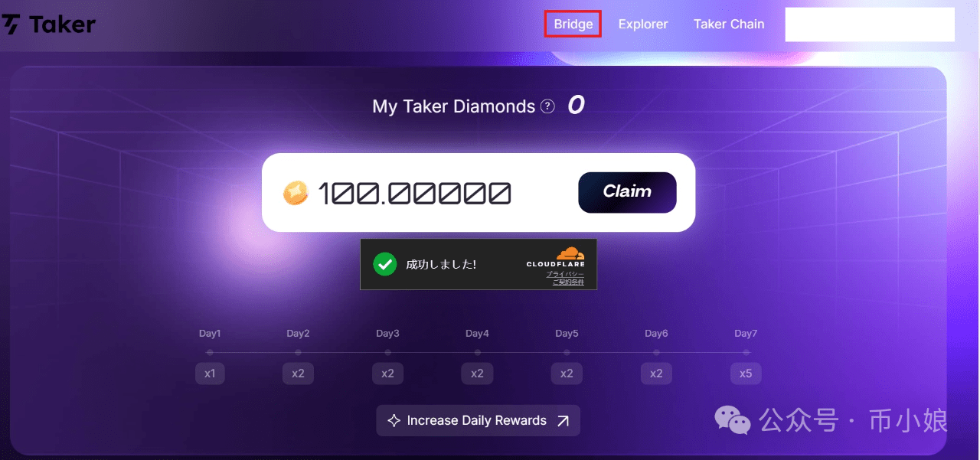
Task: Open the Cloudflare privacy link
Action: tap(565, 273)
